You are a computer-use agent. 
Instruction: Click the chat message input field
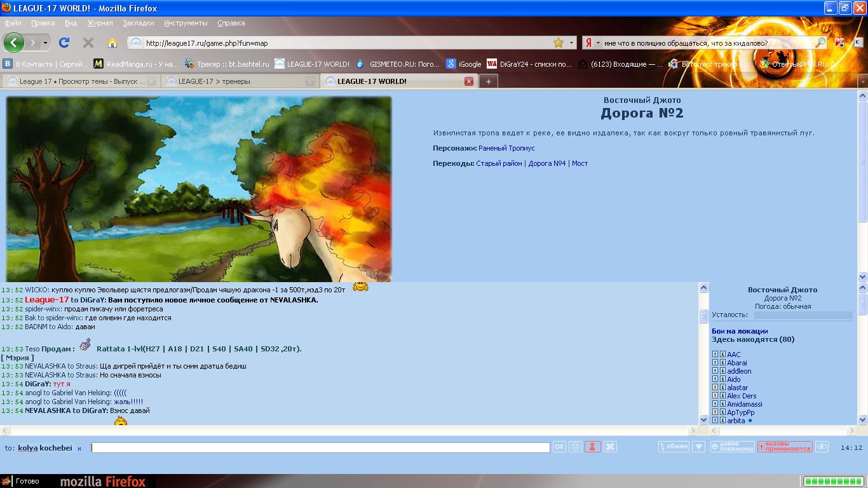tap(320, 447)
